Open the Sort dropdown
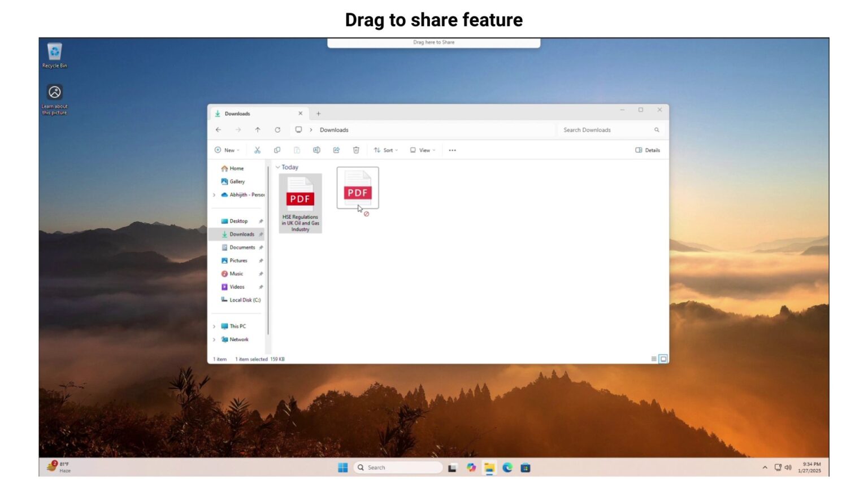868x488 pixels. (386, 150)
